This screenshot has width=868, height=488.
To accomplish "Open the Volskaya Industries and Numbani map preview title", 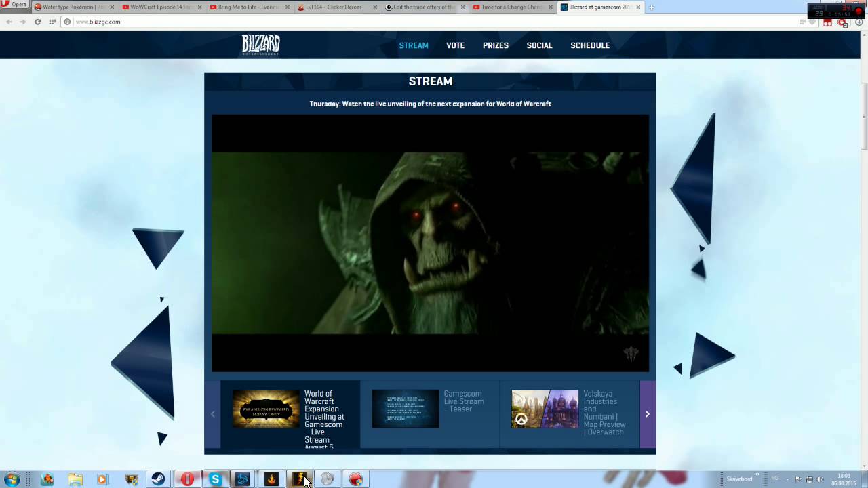I will pos(604,413).
